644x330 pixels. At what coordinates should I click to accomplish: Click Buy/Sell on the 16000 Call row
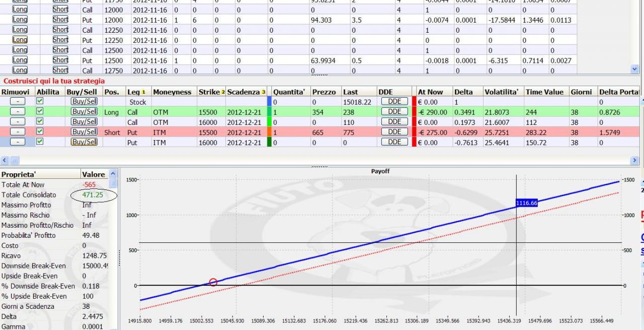(85, 121)
